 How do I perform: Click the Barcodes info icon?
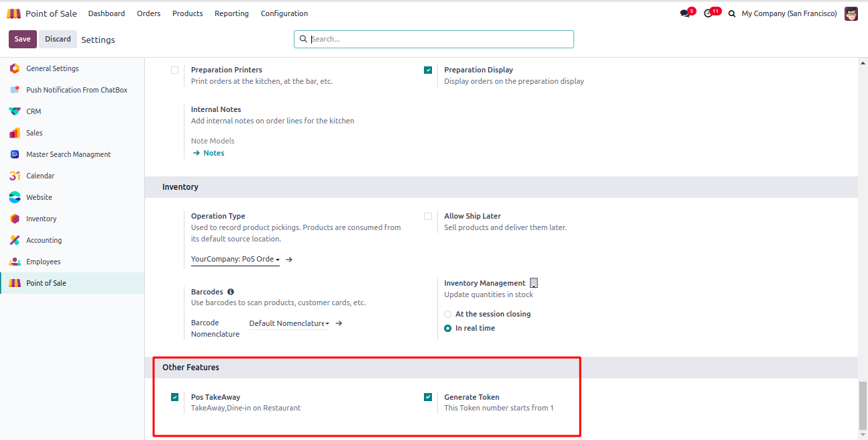point(231,292)
